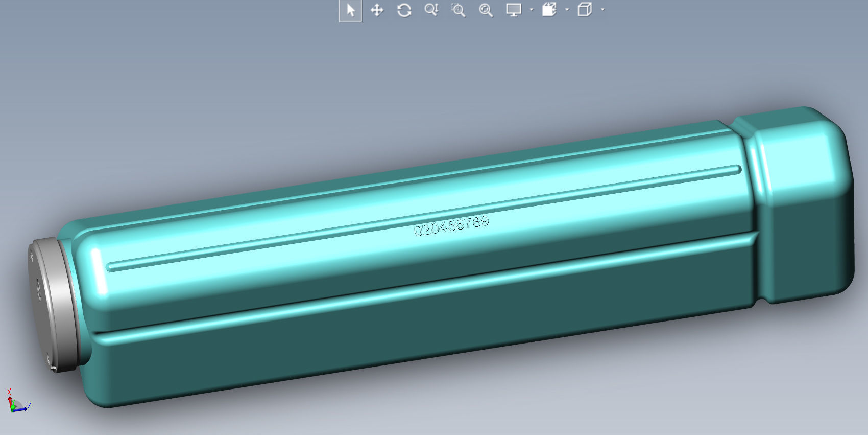The height and width of the screenshot is (435, 868).
Task: Click the view orientation cube icon
Action: pyautogui.click(x=549, y=10)
